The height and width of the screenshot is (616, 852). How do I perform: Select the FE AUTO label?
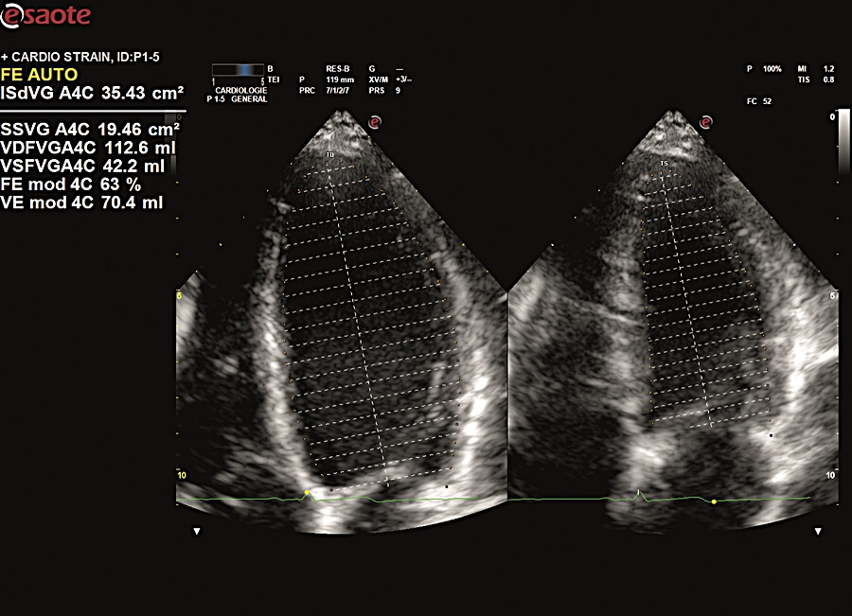click(x=39, y=75)
